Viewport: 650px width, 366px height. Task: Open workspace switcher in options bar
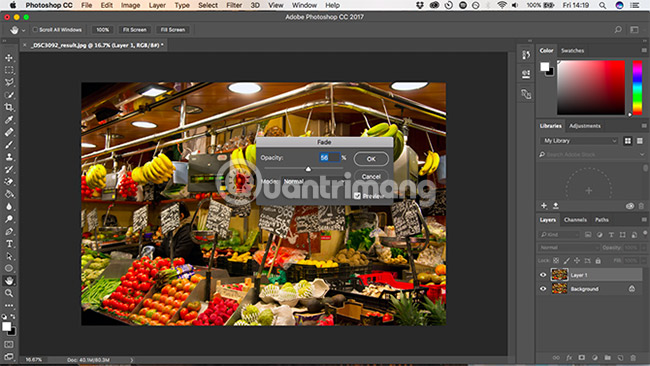[634, 29]
